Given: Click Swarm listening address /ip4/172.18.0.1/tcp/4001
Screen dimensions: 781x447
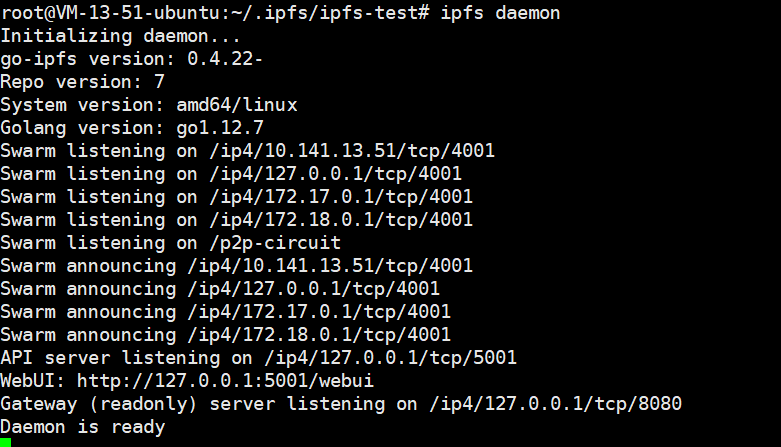Looking at the screenshot, I should click(341, 220).
